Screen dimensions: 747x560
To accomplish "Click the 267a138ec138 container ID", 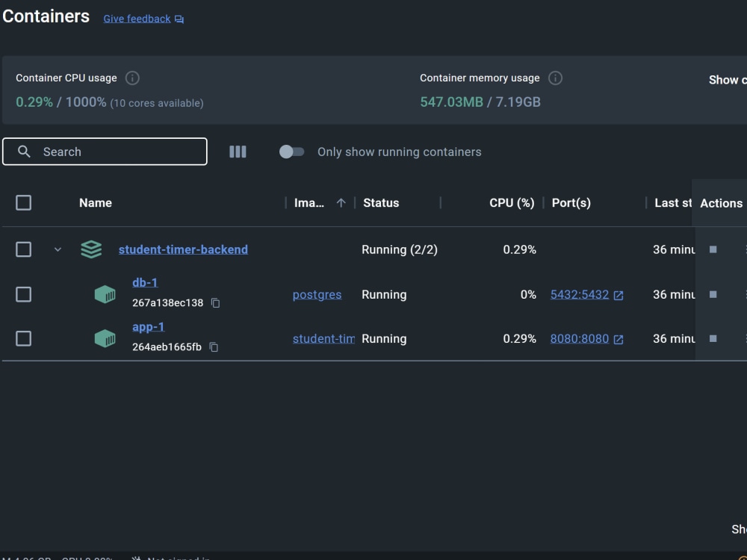I will (x=167, y=303).
